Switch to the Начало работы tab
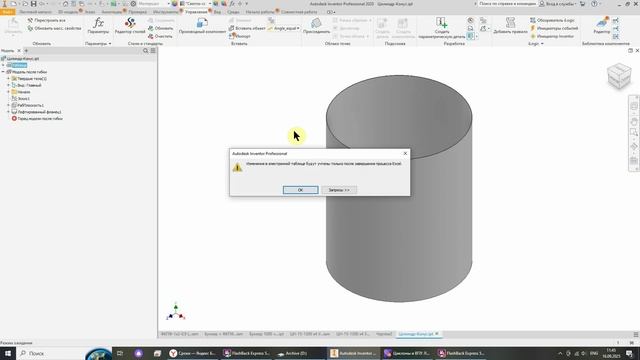640x360 pixels. tap(260, 12)
